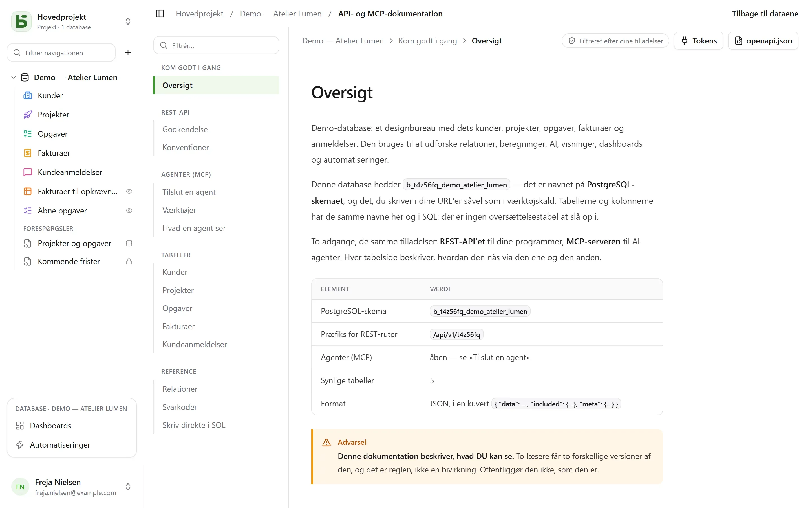Screen dimensions: 812x508
Task: Toggle the sidebar panel icon
Action: tap(160, 14)
